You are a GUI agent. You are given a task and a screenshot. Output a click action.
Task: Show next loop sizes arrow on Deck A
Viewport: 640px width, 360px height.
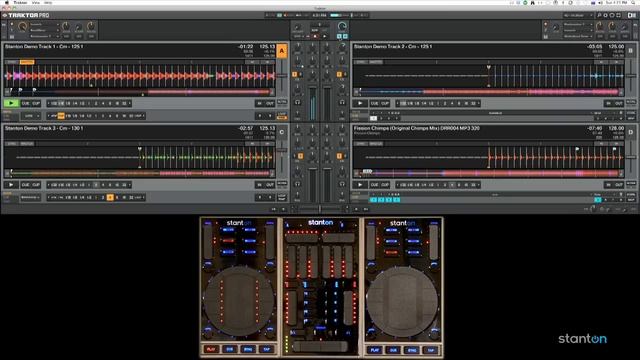click(130, 104)
